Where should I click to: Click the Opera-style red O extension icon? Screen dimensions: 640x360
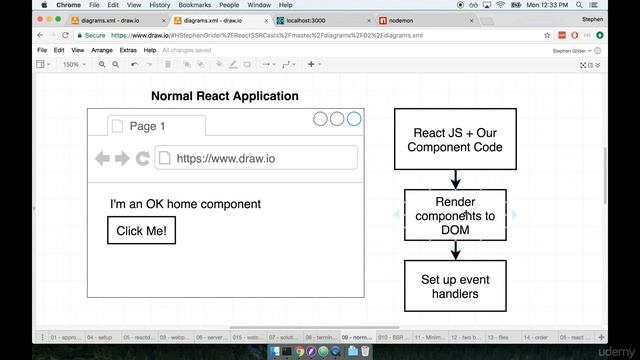(575, 36)
